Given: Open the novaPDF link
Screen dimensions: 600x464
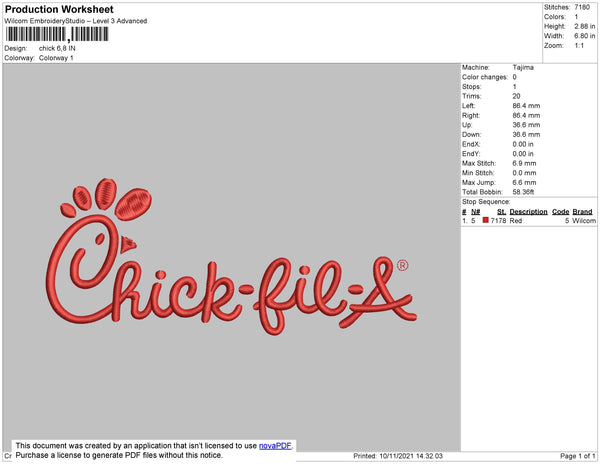Looking at the screenshot, I should pyautogui.click(x=275, y=446).
